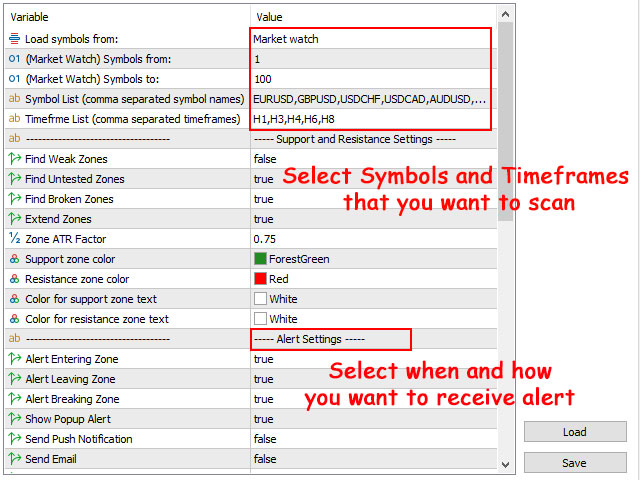Image resolution: width=640 pixels, height=480 pixels.
Task: Click string icon beside Timefrme List
Action: (x=14, y=119)
